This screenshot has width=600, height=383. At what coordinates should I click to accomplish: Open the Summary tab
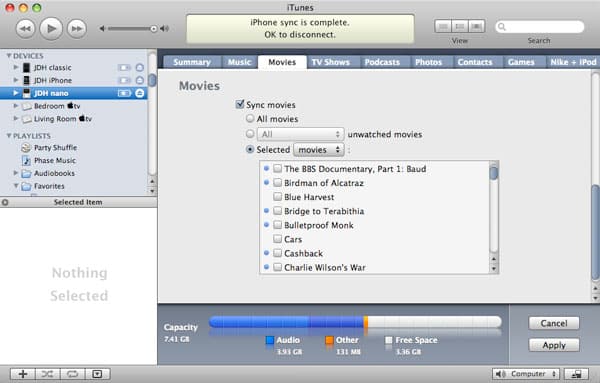coord(192,62)
